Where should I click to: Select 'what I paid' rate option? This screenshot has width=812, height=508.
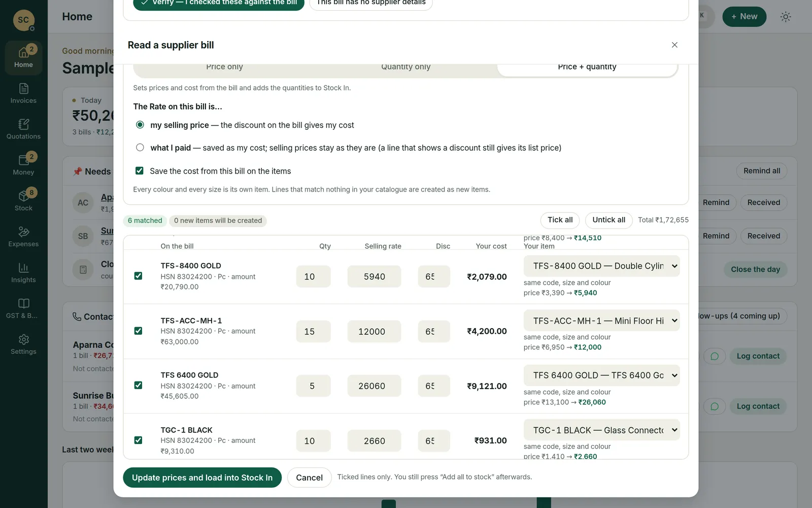(x=140, y=147)
